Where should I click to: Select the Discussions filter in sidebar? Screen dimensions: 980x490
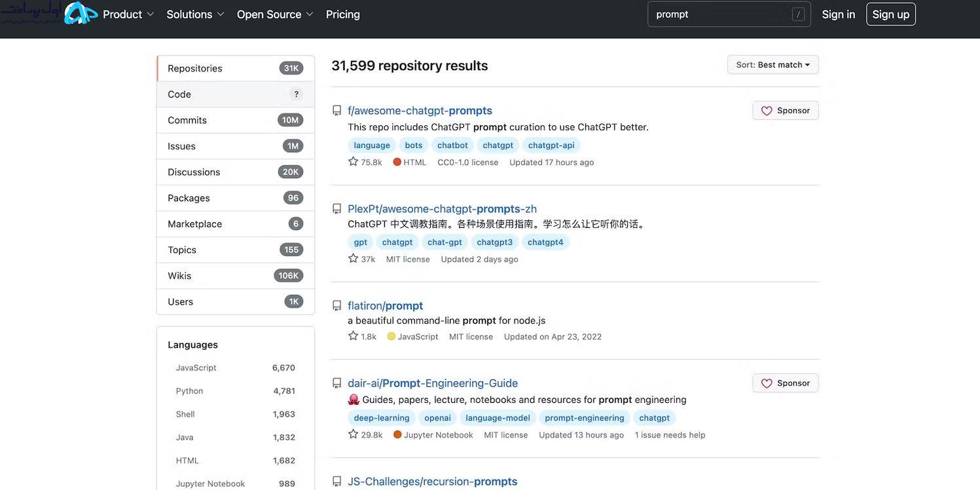coord(236,172)
